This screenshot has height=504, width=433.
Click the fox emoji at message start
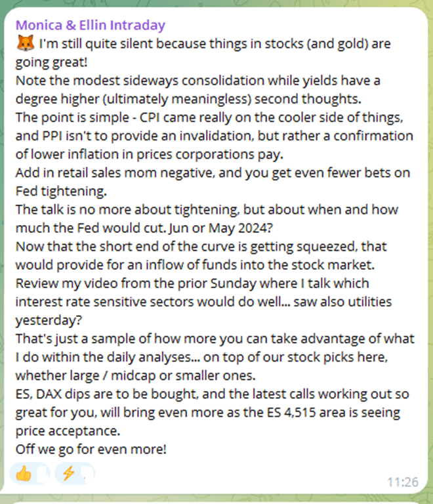pyautogui.click(x=24, y=45)
